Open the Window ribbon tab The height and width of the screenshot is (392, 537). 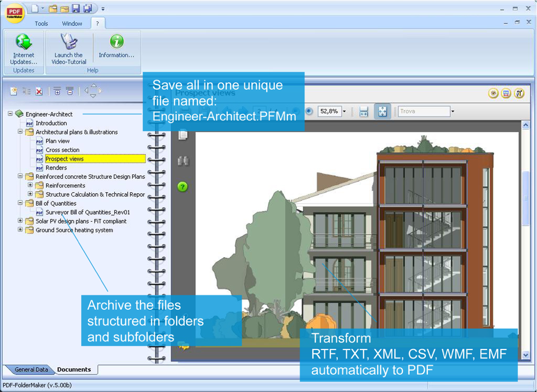pyautogui.click(x=72, y=24)
